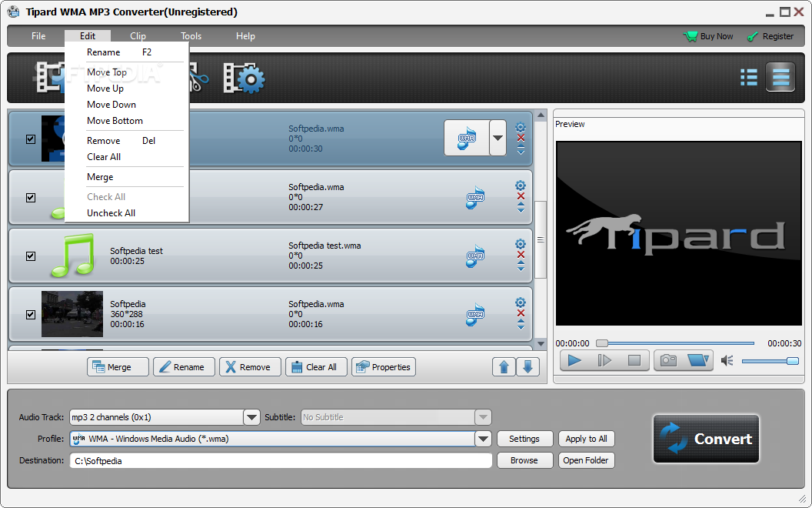
Task: Open the video effect settings toolbar icon
Action: coord(244,79)
